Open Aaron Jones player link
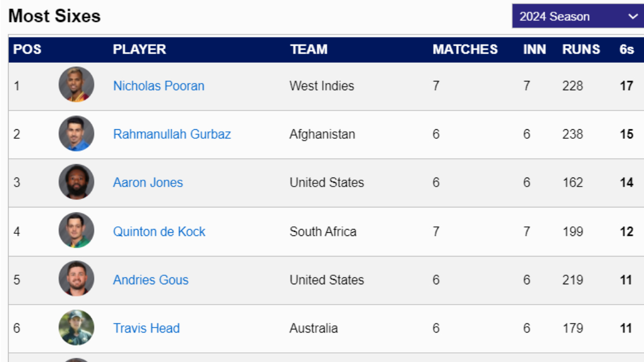The width and height of the screenshot is (644, 362). point(148,182)
